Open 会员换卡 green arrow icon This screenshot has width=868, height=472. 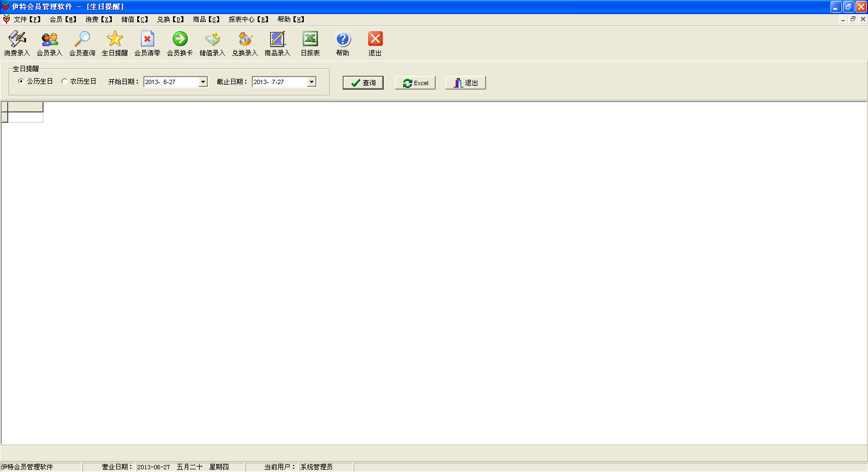180,43
